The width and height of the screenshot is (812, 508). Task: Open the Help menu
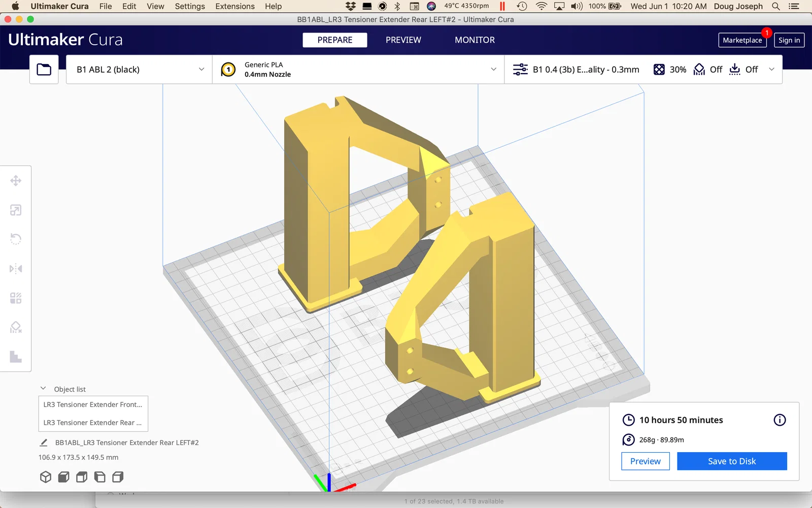pyautogui.click(x=273, y=6)
